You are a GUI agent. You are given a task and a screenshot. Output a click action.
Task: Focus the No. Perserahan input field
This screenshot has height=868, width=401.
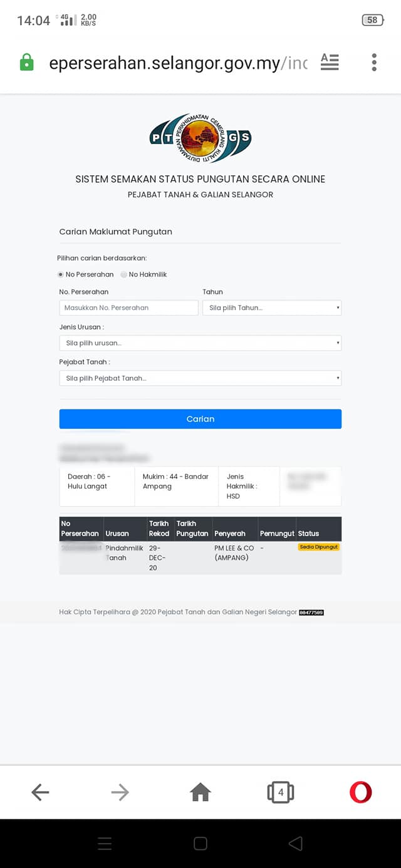[x=128, y=307]
